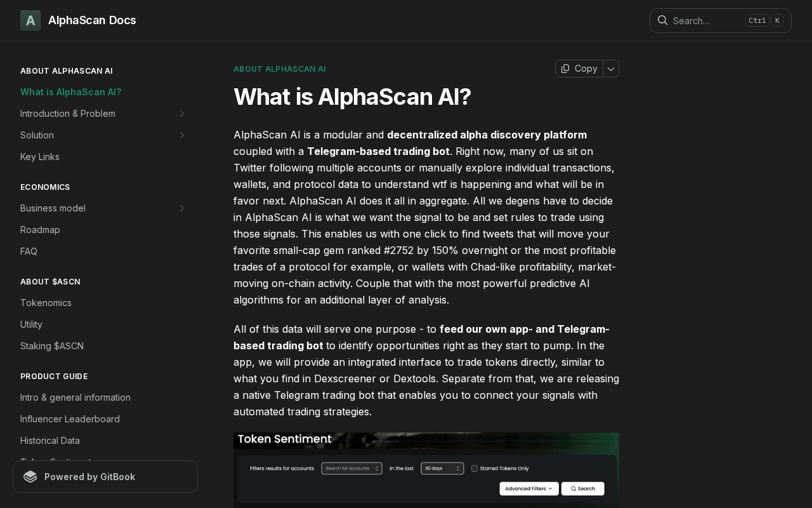Image resolution: width=812 pixels, height=508 pixels.
Task: Click the GitBook logo icon
Action: tap(30, 477)
